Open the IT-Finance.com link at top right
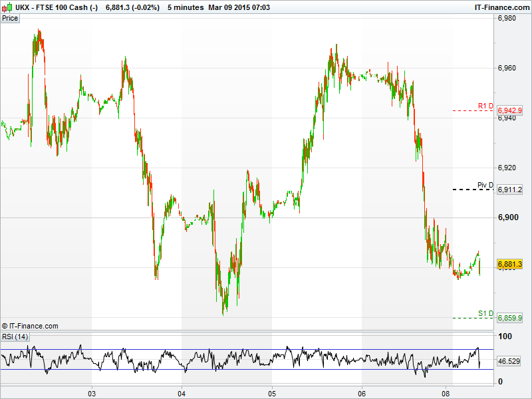Image resolution: width=532 pixels, height=399 pixels. (501, 7)
